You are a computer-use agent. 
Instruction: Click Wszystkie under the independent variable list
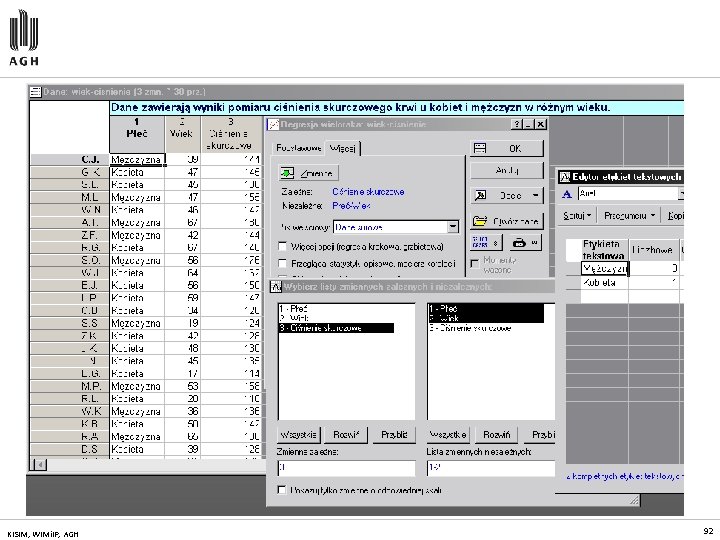pos(448,434)
